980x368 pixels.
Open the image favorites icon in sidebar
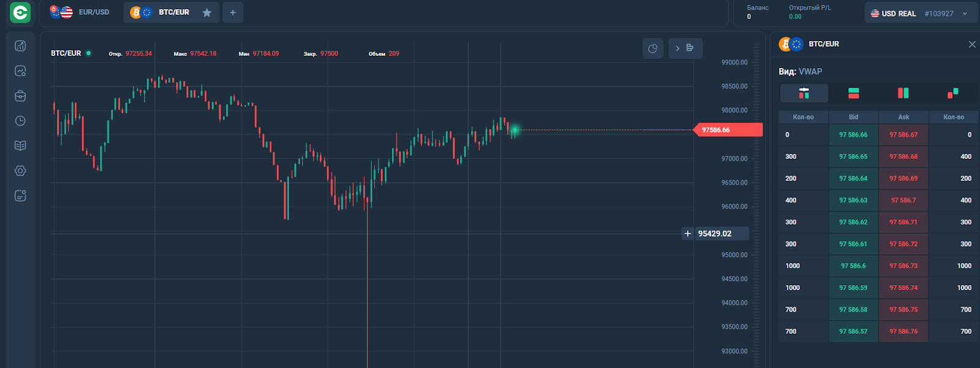click(x=20, y=71)
